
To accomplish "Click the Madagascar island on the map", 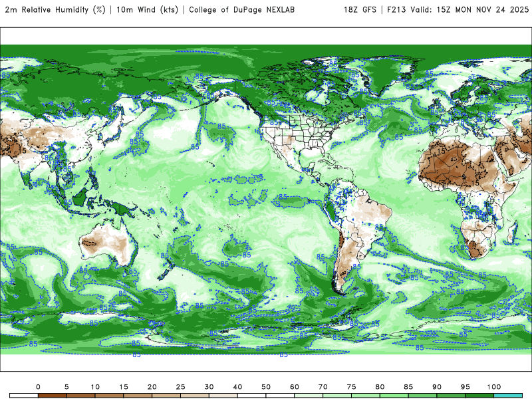I will 513,232.
